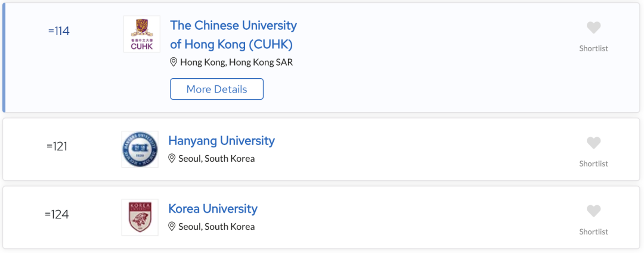644x253 pixels.
Task: Select the =124 rank number
Action: (57, 215)
